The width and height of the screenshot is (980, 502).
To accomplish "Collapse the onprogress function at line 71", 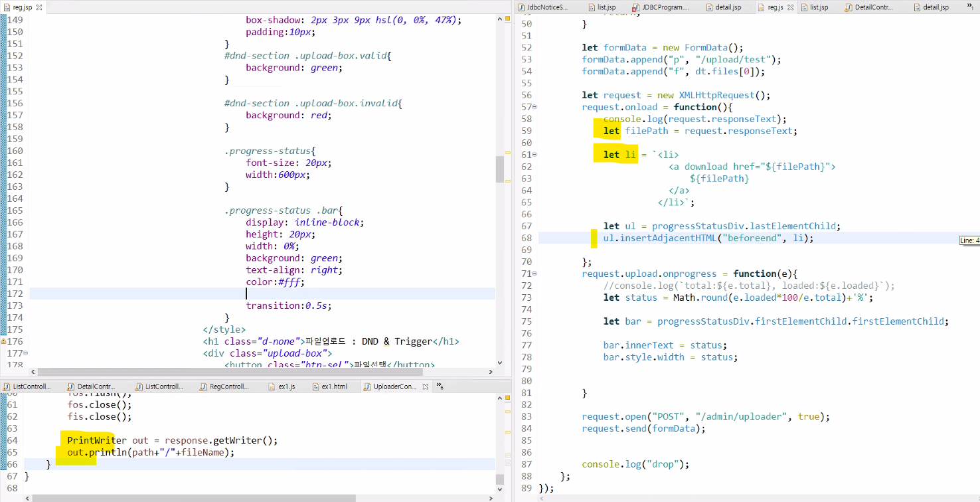I will (x=535, y=274).
